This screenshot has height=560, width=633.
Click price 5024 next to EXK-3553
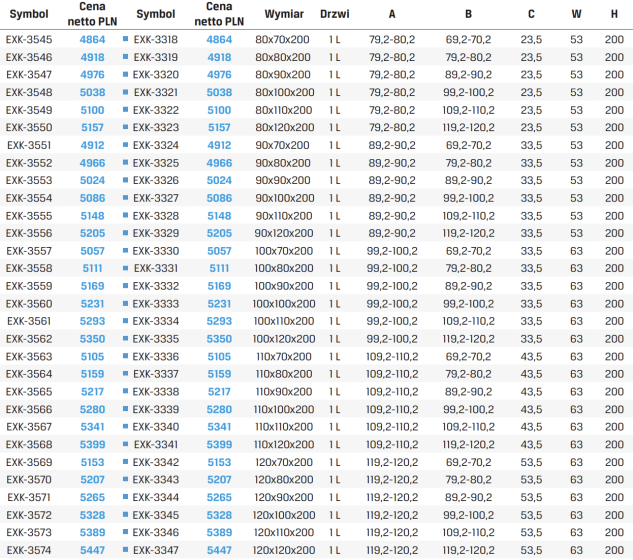coord(92,180)
